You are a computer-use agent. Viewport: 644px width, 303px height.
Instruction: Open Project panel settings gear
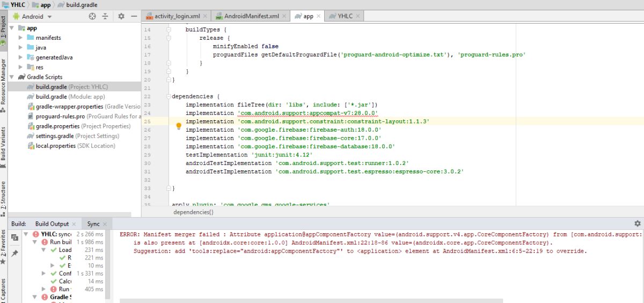click(x=121, y=17)
